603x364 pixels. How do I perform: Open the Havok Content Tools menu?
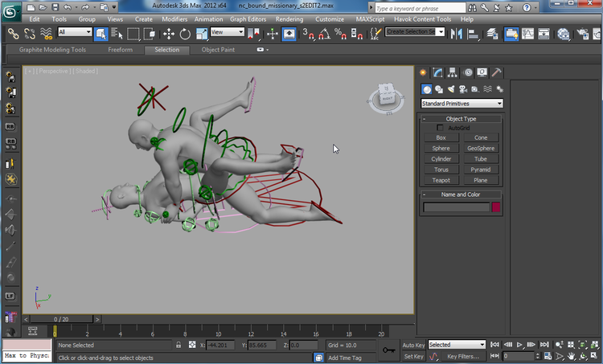(422, 18)
